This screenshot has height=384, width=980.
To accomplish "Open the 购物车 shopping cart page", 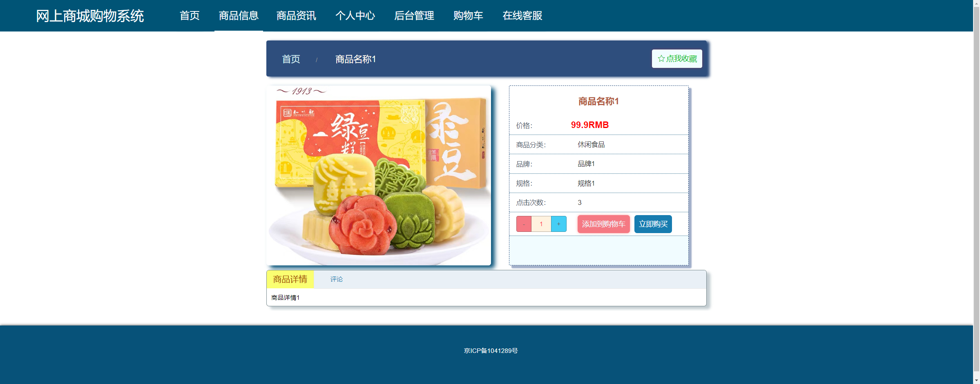I will 468,16.
